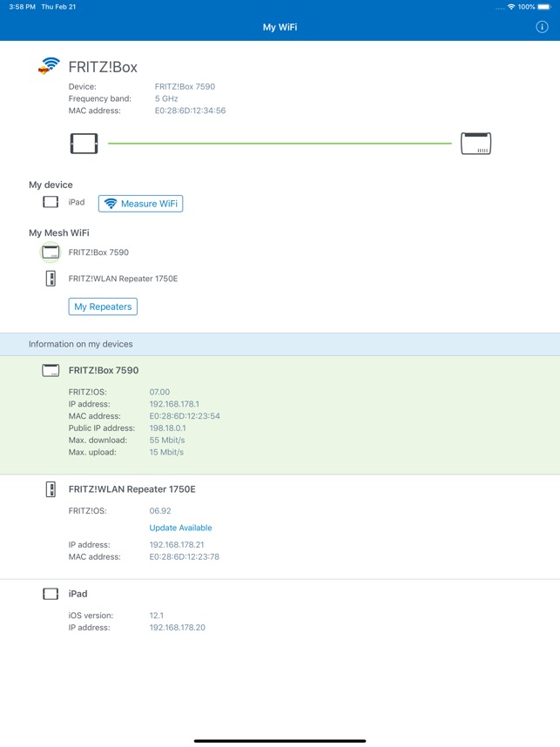Tap the router icon in the connection diagram

[476, 144]
